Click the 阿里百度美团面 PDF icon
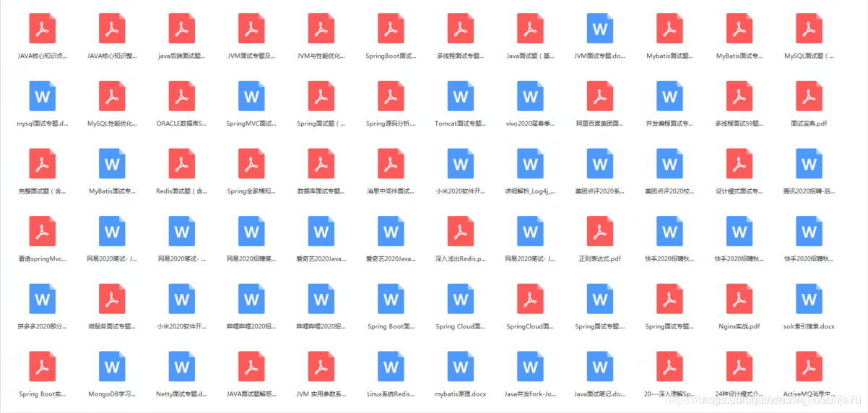Screen dimensions: 868x413 [600, 96]
